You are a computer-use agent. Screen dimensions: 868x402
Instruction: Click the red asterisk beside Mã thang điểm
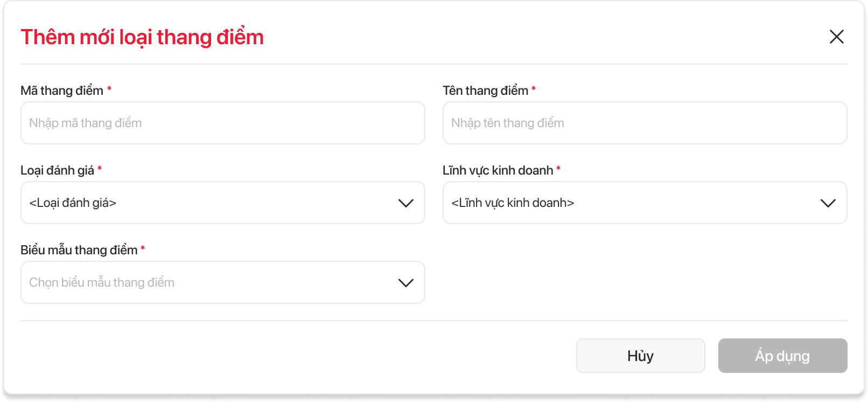coord(109,89)
